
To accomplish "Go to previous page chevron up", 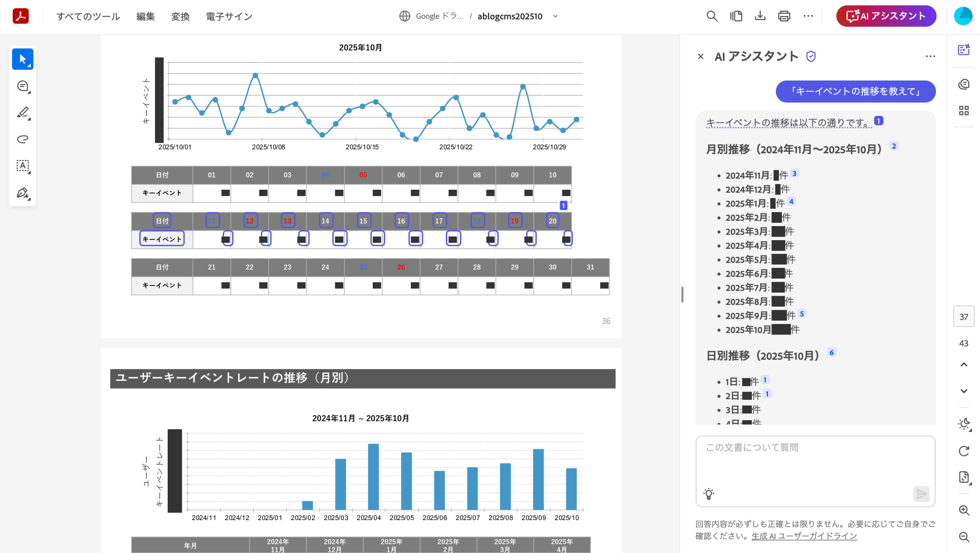I will click(x=964, y=365).
